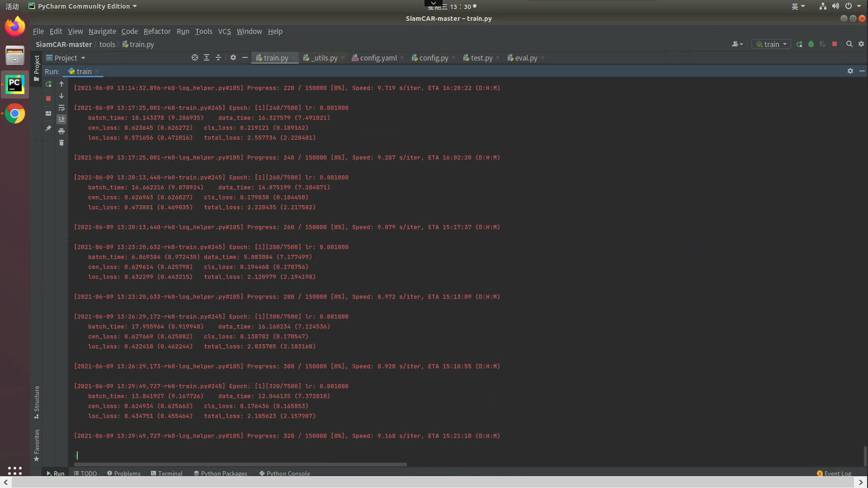
Task: Click the debug bug icon in the top toolbar
Action: (x=811, y=44)
